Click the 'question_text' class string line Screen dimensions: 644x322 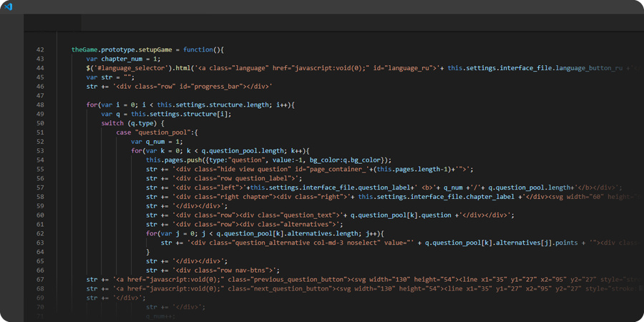(330, 215)
